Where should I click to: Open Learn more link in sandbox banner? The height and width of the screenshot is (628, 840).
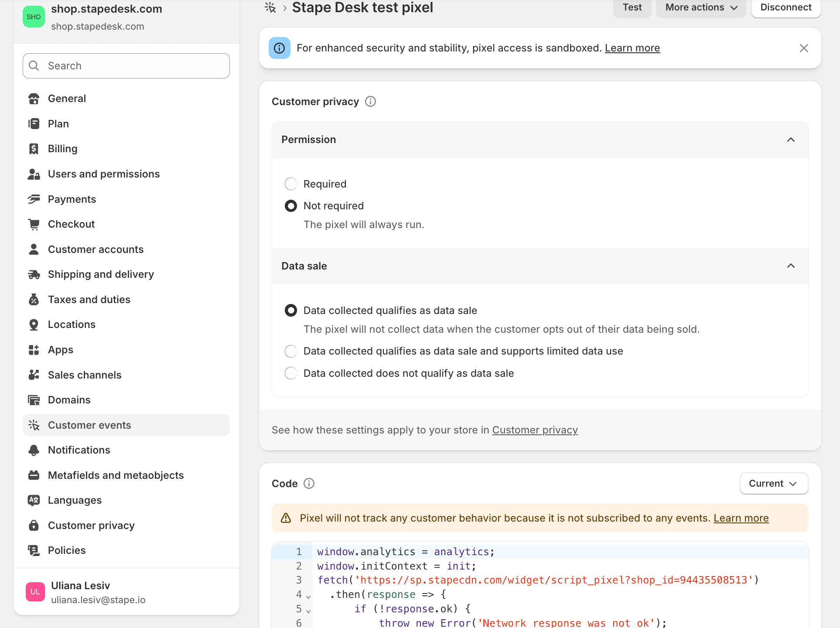(x=632, y=48)
